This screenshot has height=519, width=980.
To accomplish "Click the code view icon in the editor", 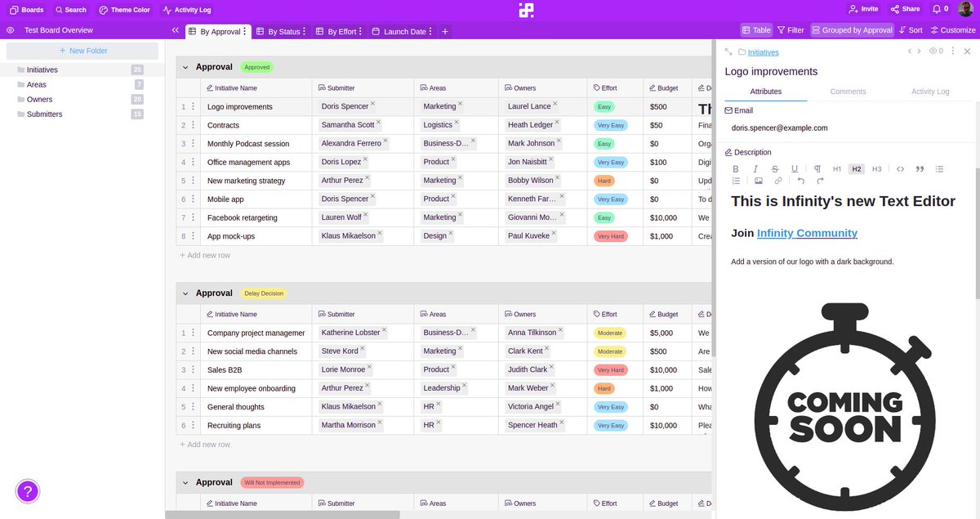I will (901, 168).
